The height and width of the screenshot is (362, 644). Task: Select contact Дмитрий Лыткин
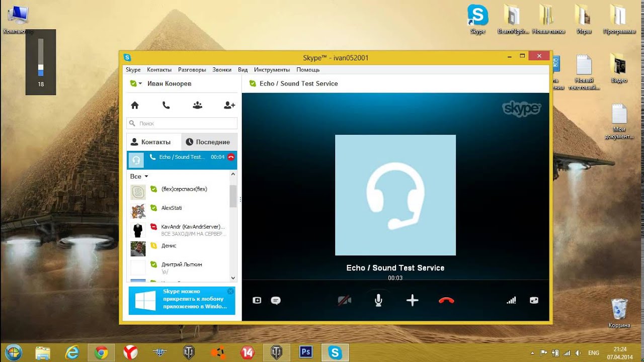pyautogui.click(x=179, y=267)
